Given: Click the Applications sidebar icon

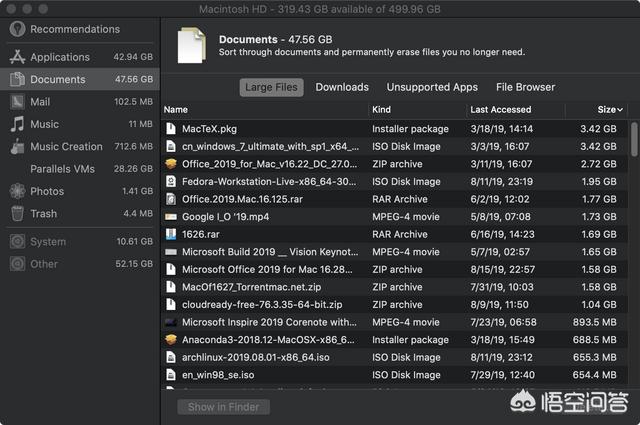Looking at the screenshot, I should (x=18, y=57).
